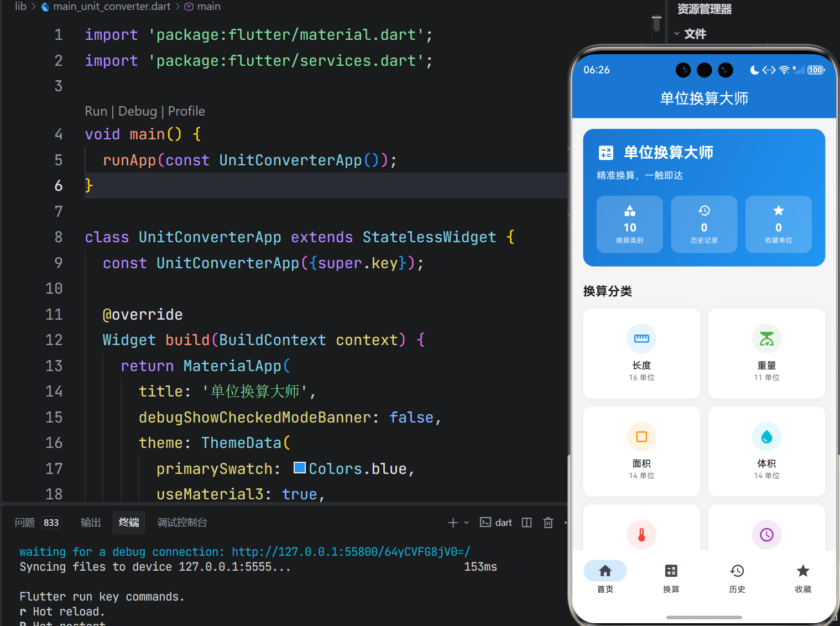Click Run code lens above main
This screenshot has width=840, height=626.
click(x=96, y=111)
